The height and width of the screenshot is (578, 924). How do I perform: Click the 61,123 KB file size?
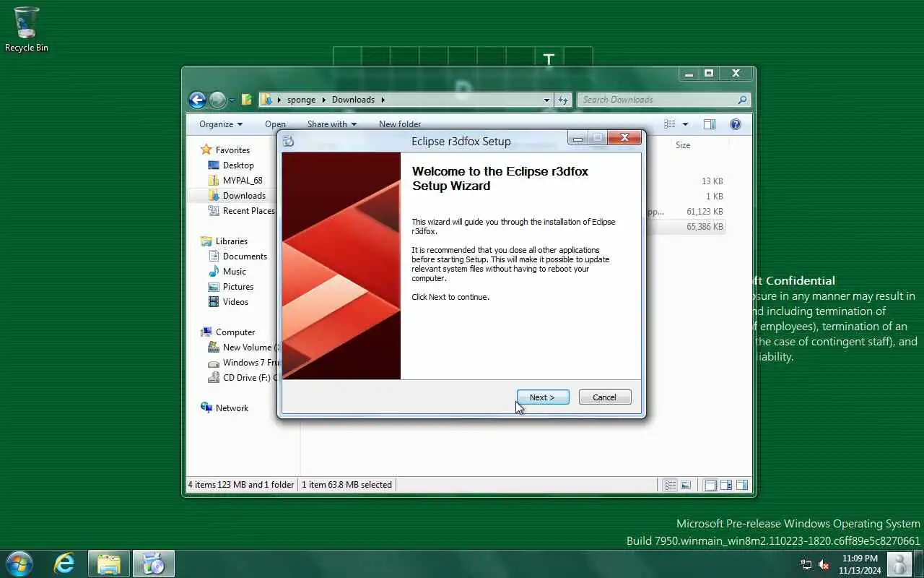tap(705, 211)
